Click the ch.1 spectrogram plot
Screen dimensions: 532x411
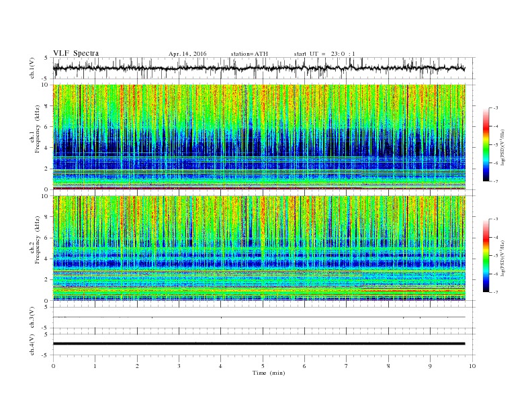click(x=259, y=137)
